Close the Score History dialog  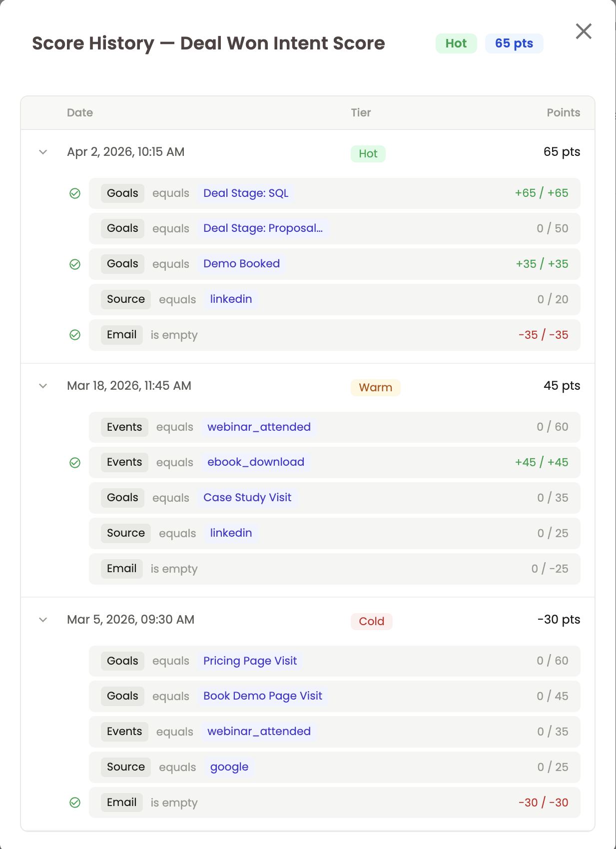[x=584, y=31]
